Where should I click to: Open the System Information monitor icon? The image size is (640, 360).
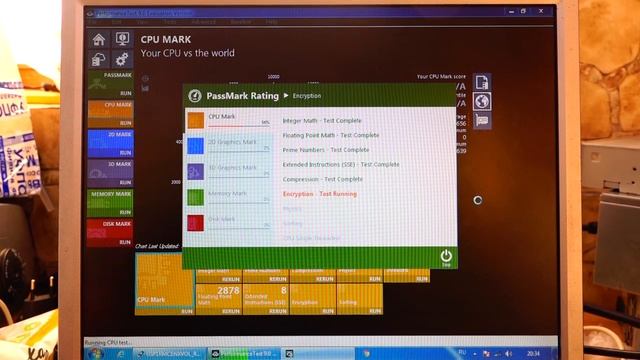pos(122,39)
